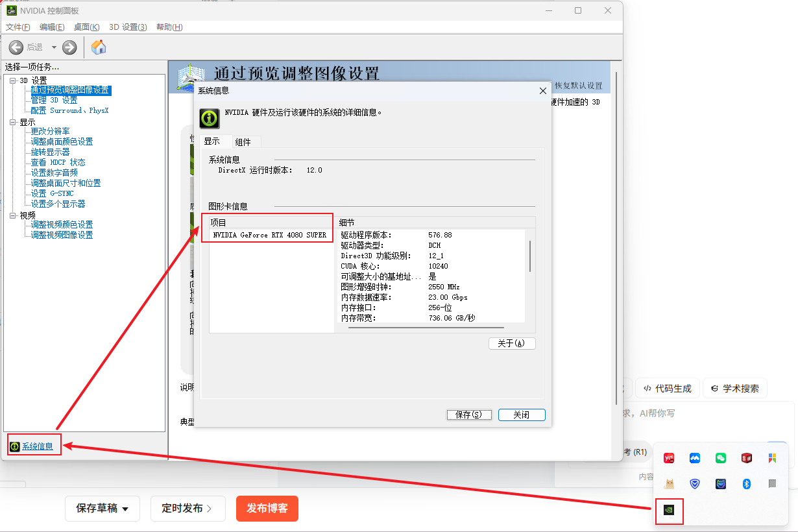Click the CUDA 核心 row in details
Image resolution: width=798 pixels, height=532 pixels.
[x=431, y=266]
